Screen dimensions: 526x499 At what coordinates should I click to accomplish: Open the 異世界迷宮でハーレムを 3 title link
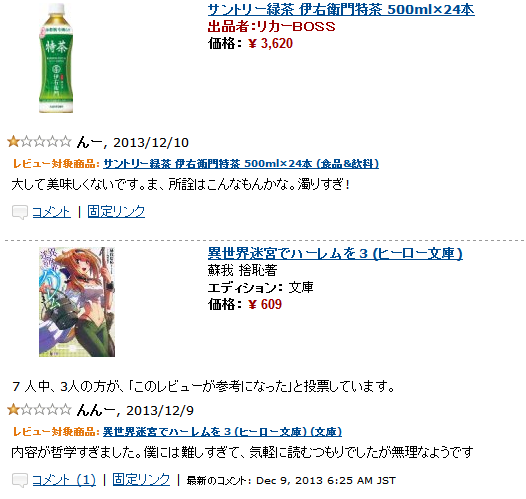click(x=335, y=253)
